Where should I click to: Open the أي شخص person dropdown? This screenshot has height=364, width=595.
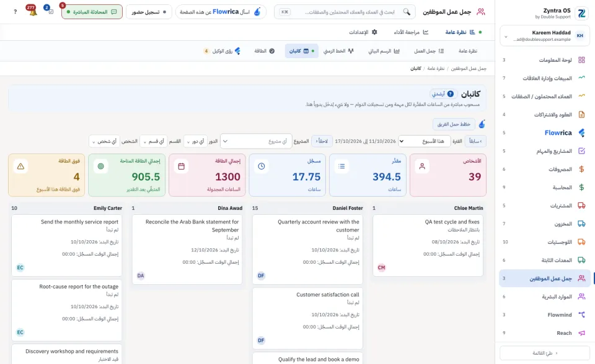coord(104,141)
